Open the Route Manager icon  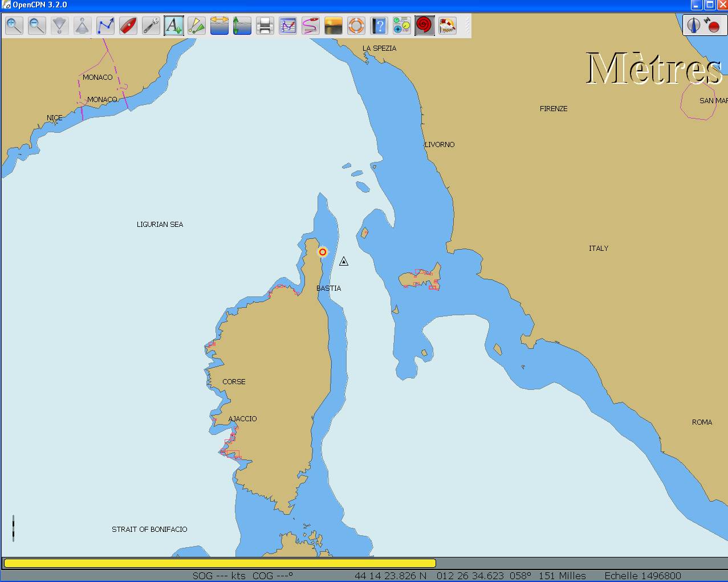tap(288, 26)
